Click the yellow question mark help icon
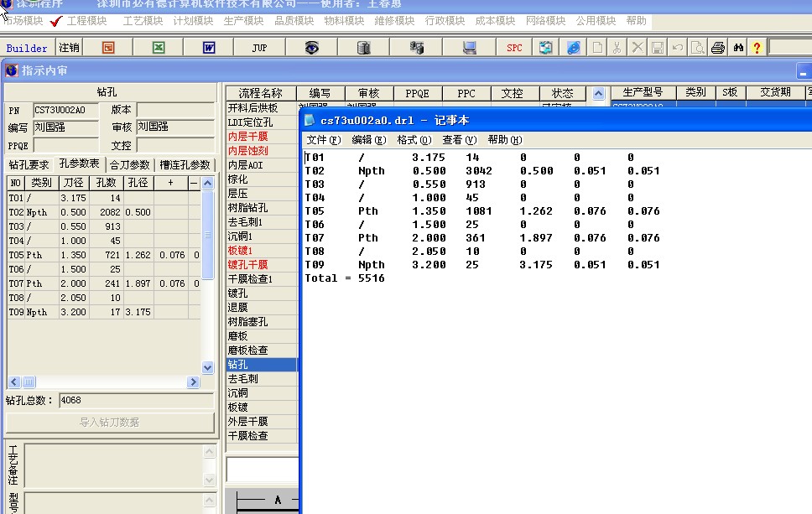The image size is (812, 514). 757,48
